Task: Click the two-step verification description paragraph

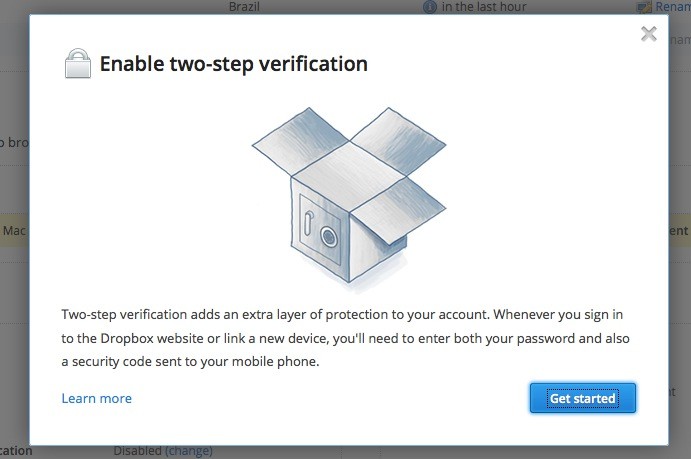Action: [x=343, y=338]
